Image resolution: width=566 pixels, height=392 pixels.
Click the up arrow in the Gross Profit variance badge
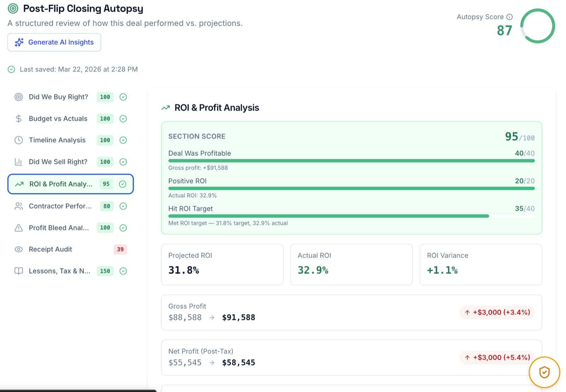(467, 312)
